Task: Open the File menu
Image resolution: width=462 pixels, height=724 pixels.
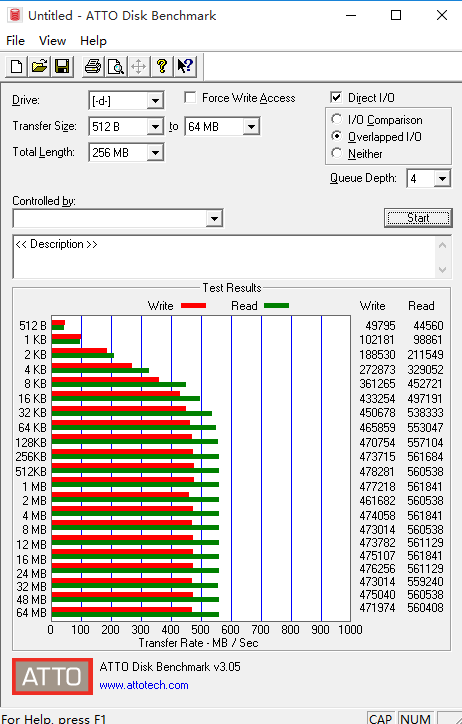Action: (15, 41)
